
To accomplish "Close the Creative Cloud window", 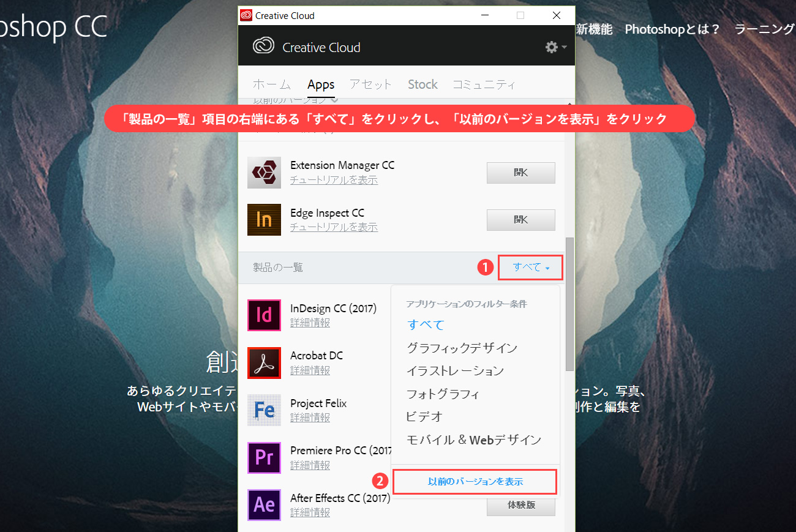I will (556, 15).
